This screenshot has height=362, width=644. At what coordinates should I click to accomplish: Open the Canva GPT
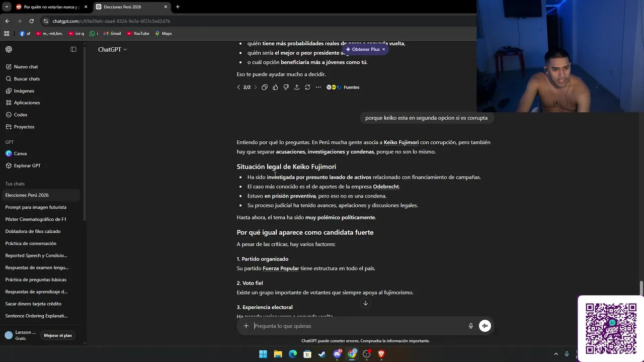click(x=42, y=153)
